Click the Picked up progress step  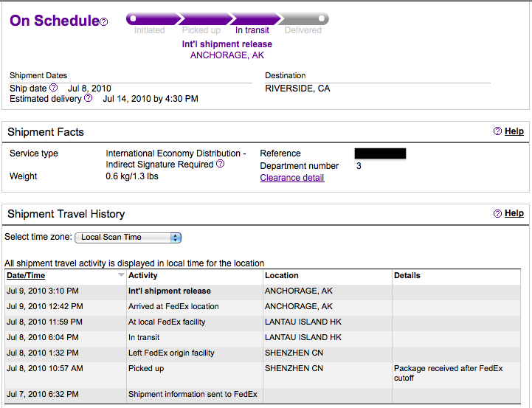point(201,30)
